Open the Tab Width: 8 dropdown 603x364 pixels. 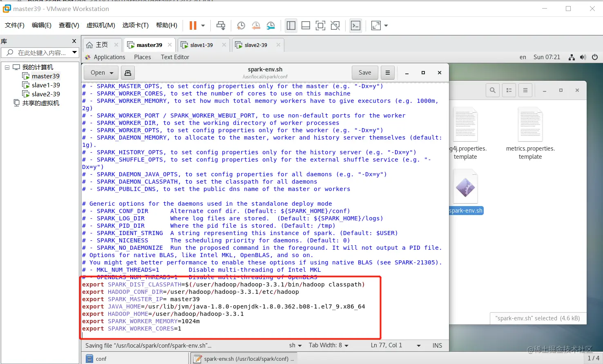click(x=329, y=345)
